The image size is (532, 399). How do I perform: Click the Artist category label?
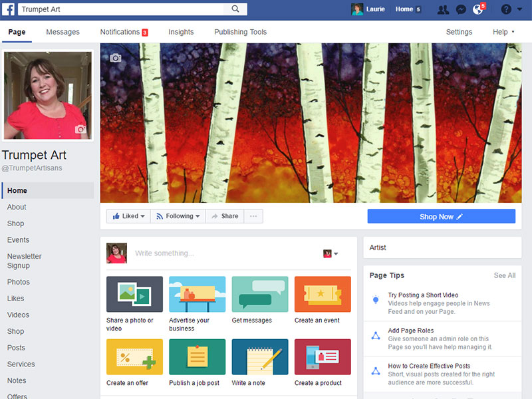coord(377,247)
